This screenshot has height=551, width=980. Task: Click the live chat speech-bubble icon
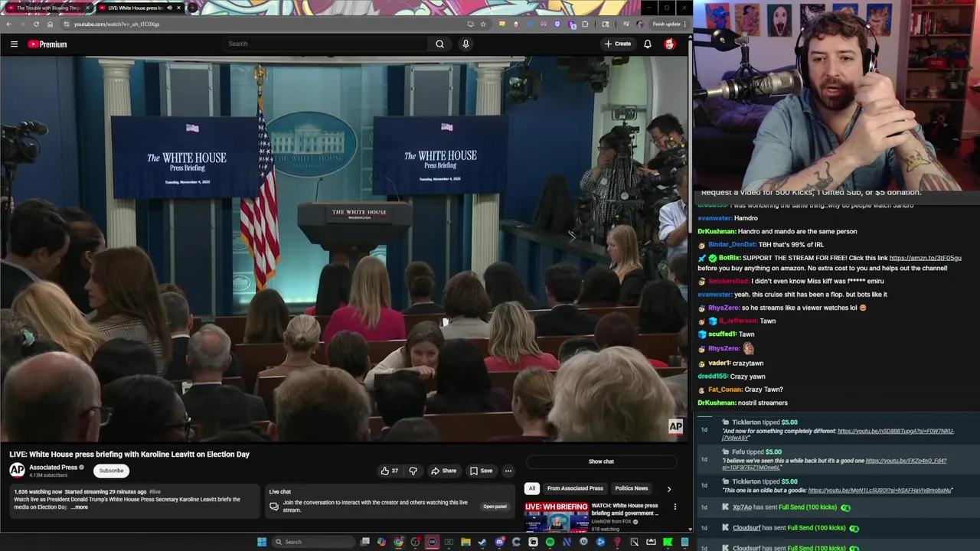[x=274, y=507]
